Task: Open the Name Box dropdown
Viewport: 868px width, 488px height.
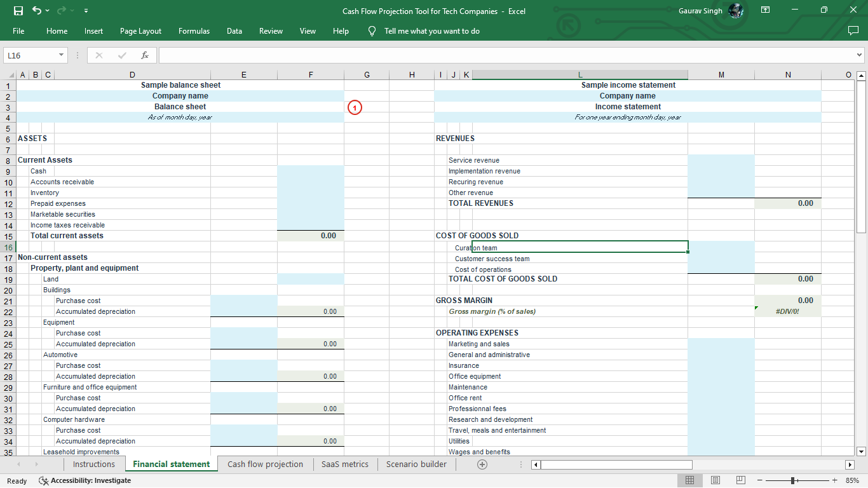Action: tap(60, 55)
